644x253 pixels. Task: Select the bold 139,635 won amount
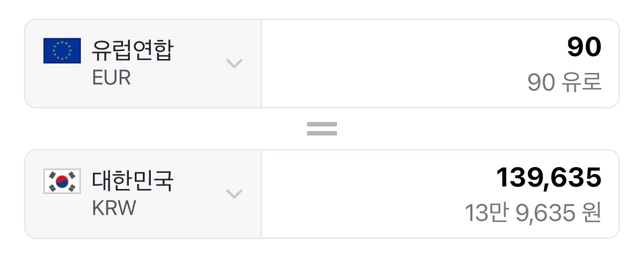pos(548,178)
